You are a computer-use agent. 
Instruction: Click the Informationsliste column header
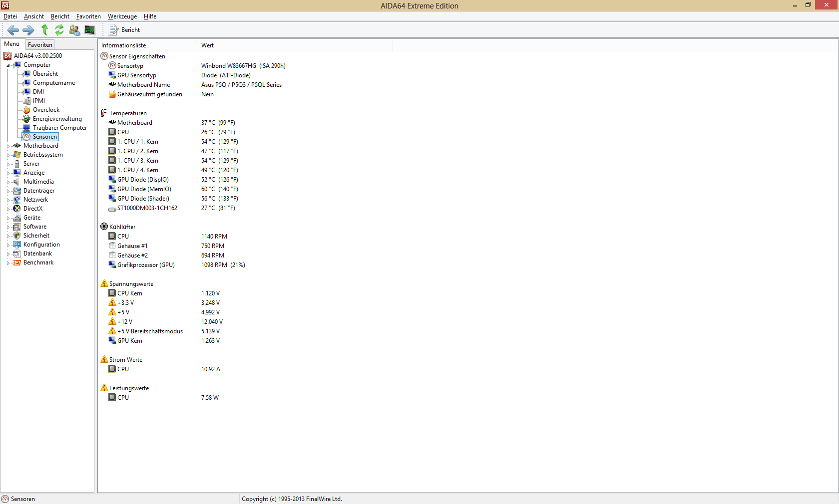click(148, 45)
